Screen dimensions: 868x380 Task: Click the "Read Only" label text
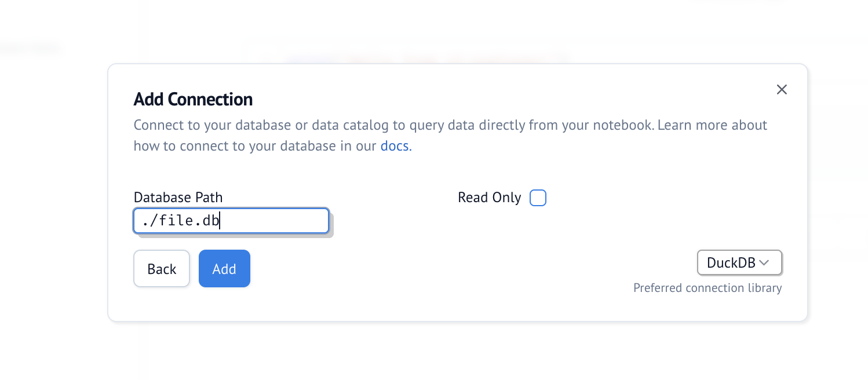pos(489,198)
